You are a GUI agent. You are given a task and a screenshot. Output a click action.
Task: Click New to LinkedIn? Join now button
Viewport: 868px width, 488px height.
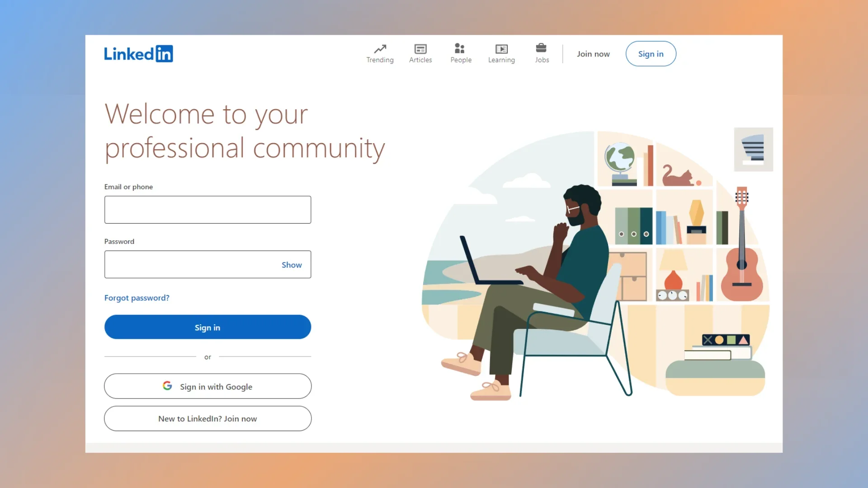point(208,418)
